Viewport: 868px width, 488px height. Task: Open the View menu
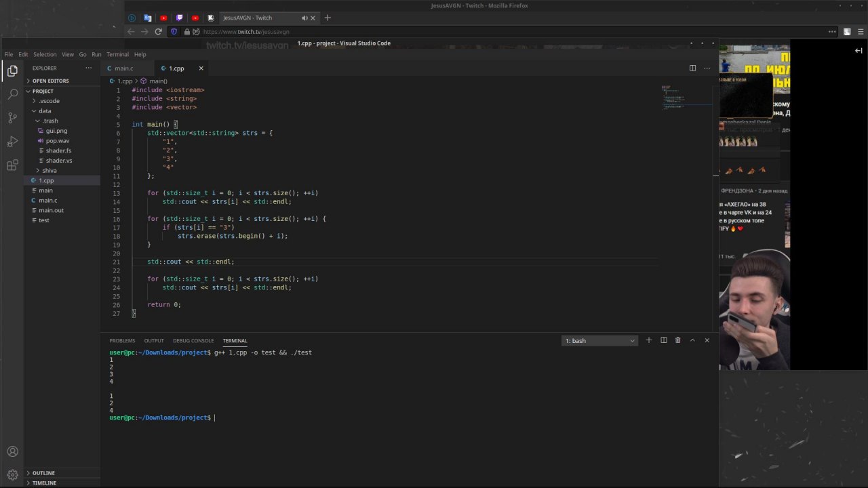68,54
